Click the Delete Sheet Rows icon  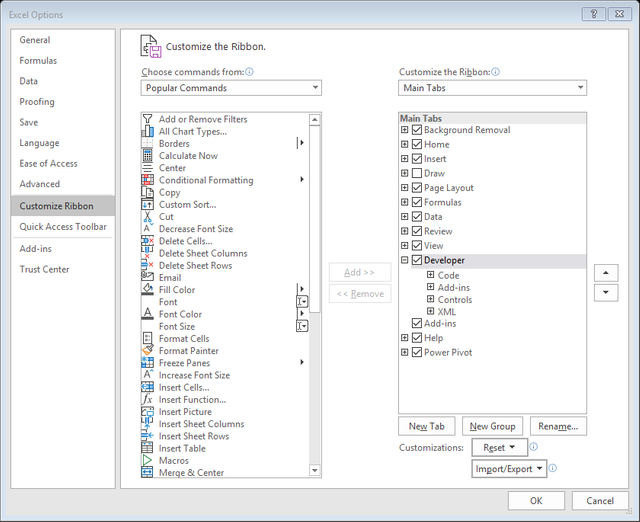(147, 265)
